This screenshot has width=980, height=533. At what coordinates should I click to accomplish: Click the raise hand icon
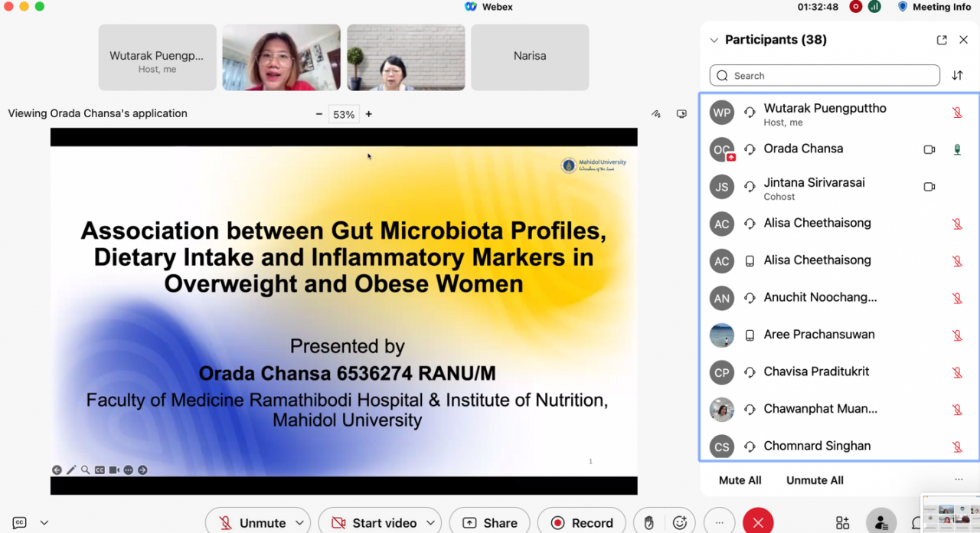649,523
